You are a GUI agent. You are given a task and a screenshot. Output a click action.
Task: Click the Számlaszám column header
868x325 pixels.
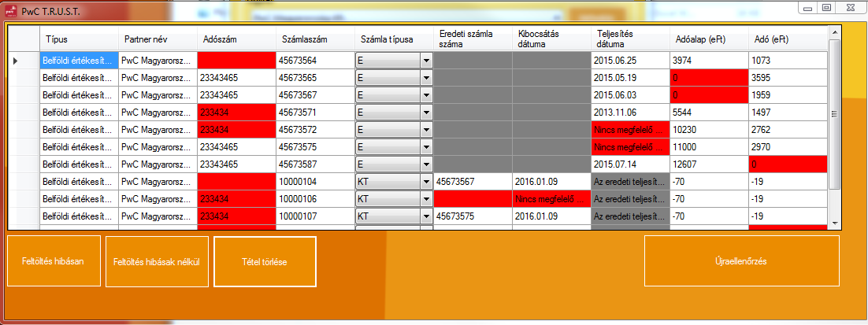(x=316, y=39)
